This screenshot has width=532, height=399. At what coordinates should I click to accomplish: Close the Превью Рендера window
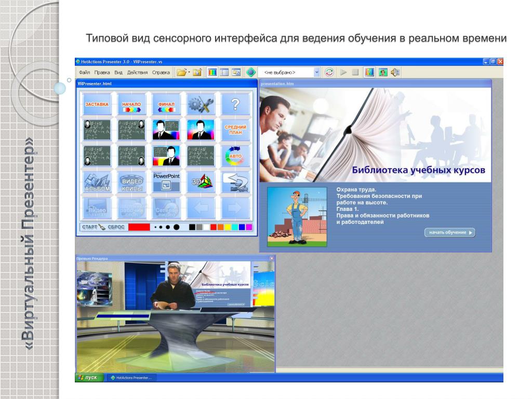point(271,258)
